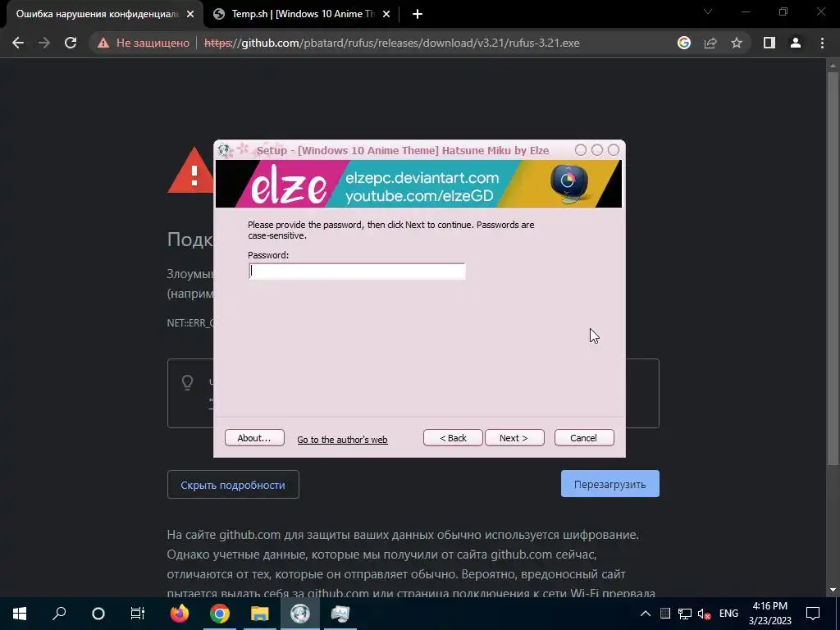Click the network status tray icon
The image size is (840, 630).
[x=685, y=614]
